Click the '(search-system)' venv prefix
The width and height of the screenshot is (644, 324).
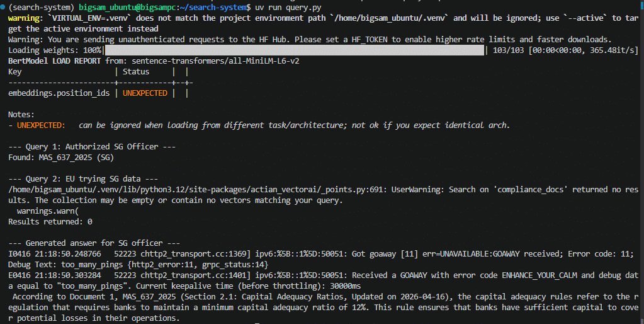[x=42, y=8]
